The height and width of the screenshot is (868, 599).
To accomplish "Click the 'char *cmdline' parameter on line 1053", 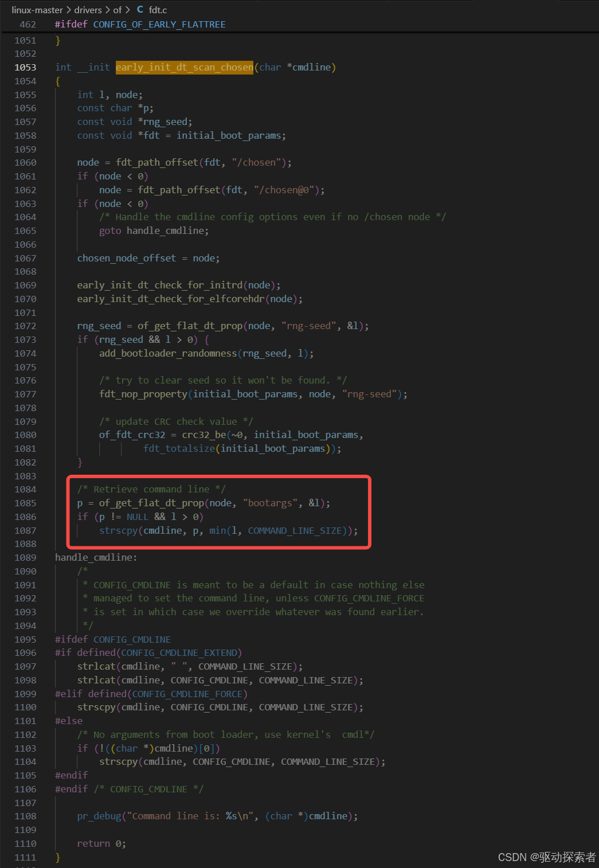I will tap(295, 68).
